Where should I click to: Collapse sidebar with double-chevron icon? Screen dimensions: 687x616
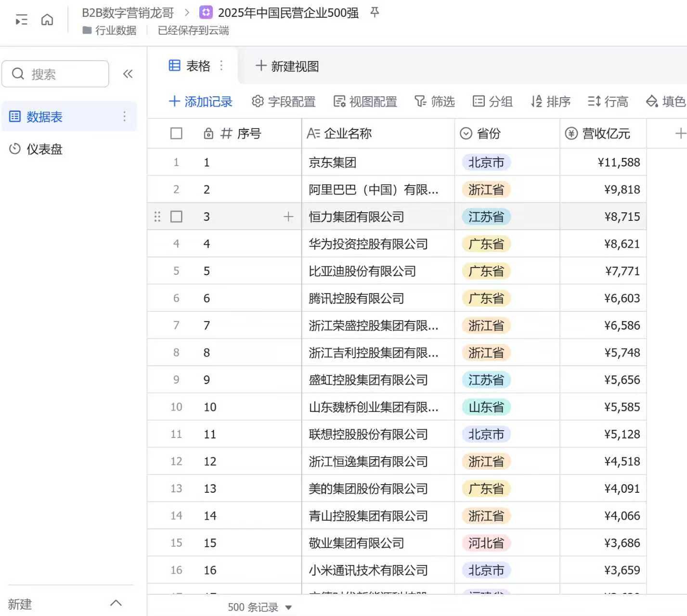[128, 74]
